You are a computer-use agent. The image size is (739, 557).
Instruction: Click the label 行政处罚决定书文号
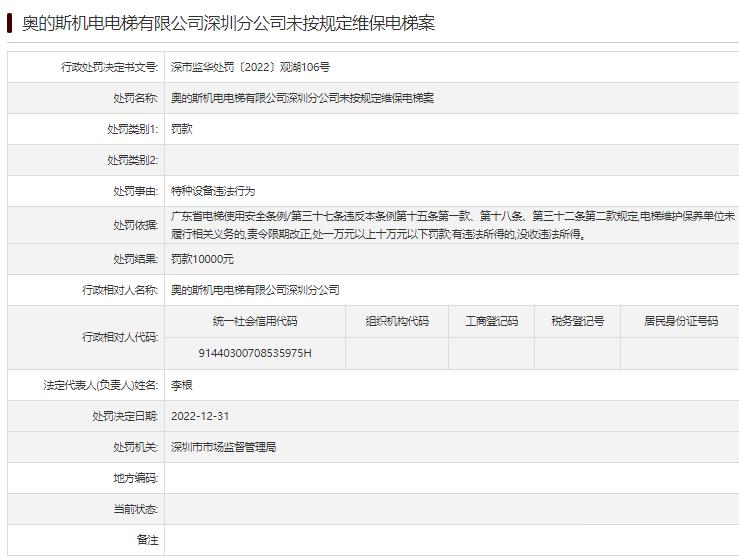pyautogui.click(x=109, y=67)
